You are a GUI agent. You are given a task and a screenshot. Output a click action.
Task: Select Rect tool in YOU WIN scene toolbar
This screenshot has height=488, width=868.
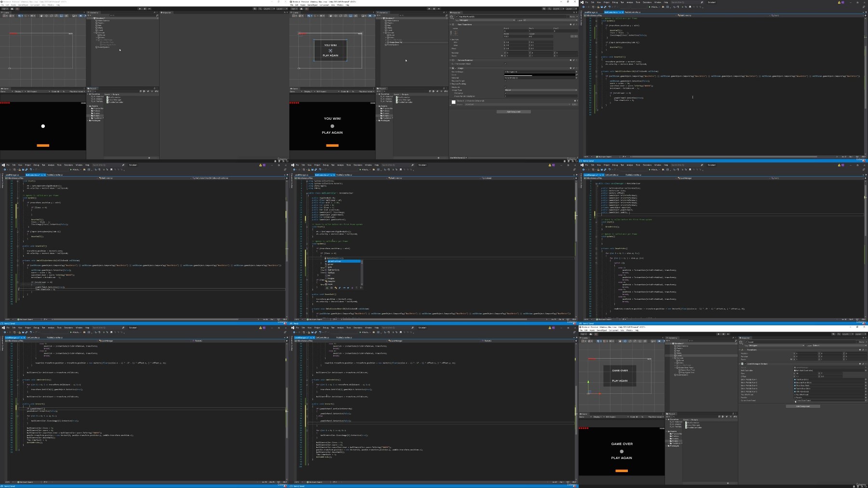[351, 15]
